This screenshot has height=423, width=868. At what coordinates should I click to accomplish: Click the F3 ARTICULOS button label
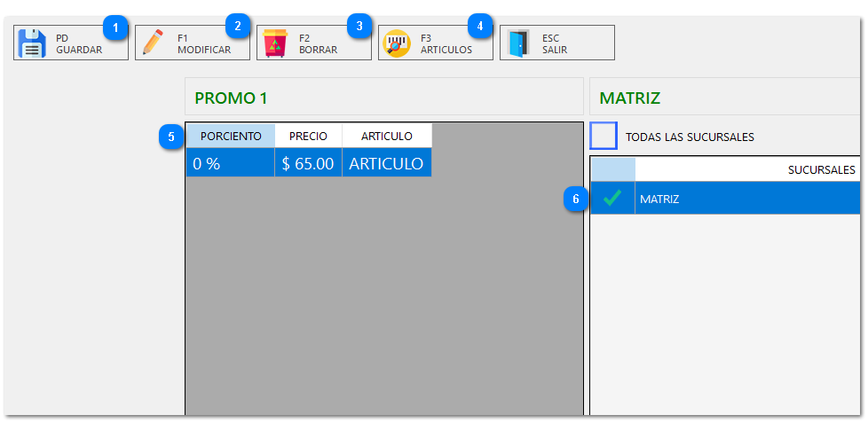coord(446,44)
